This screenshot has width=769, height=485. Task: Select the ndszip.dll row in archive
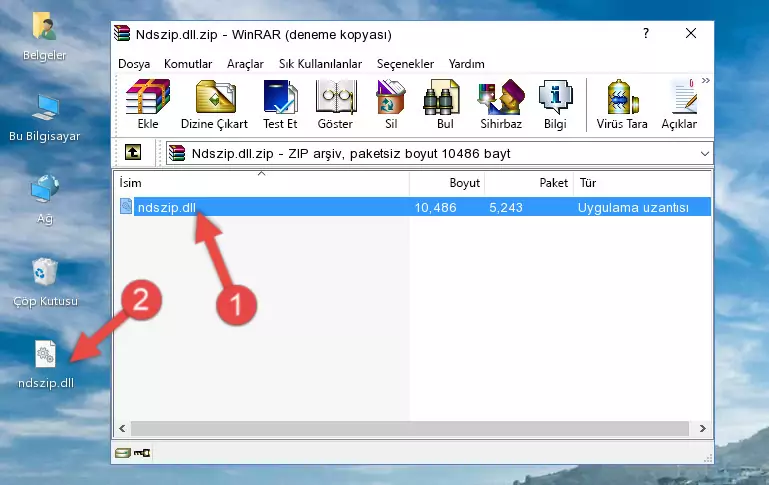coord(415,207)
